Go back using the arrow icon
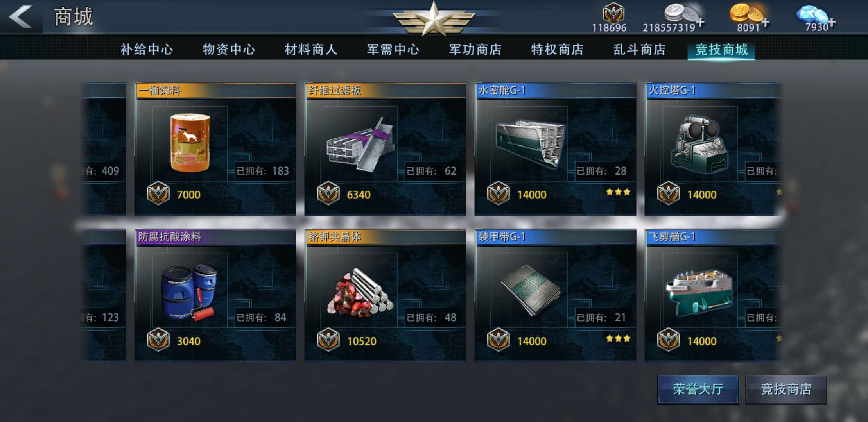 [x=20, y=17]
